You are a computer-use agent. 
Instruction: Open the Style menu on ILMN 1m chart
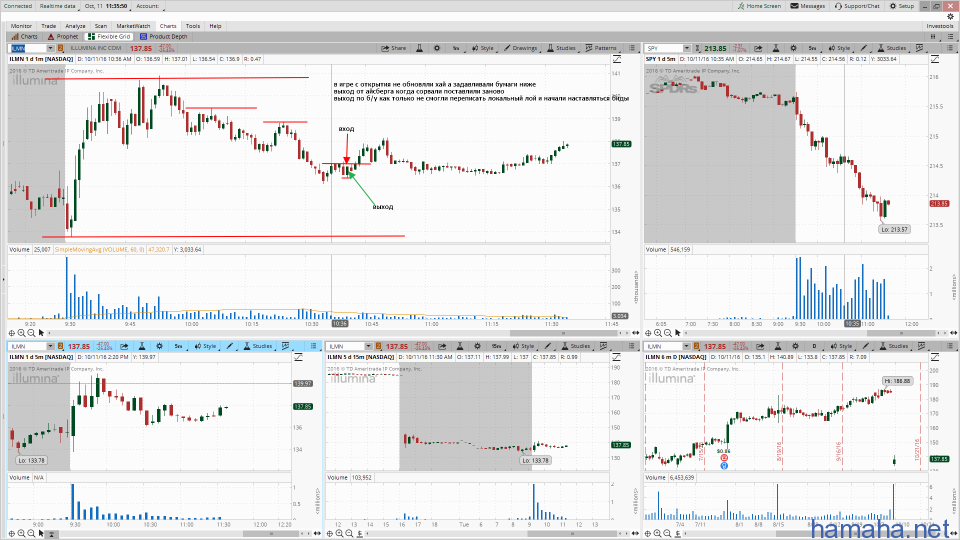[x=482, y=48]
